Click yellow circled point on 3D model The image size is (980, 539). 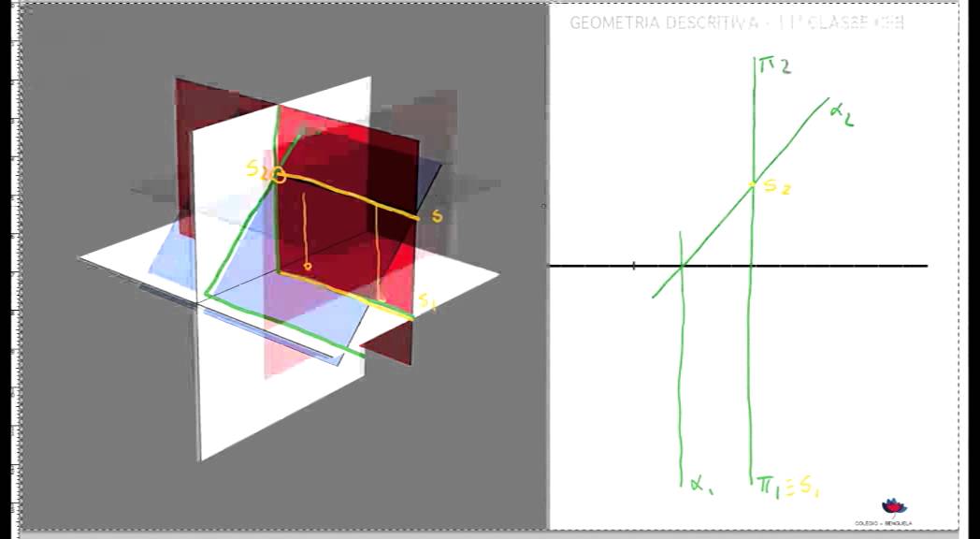[x=279, y=176]
